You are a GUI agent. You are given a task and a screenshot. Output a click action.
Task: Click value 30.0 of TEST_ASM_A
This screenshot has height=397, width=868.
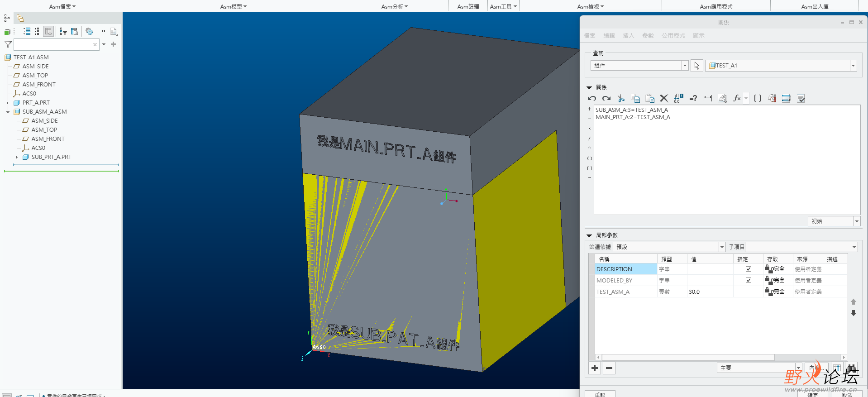pos(694,292)
